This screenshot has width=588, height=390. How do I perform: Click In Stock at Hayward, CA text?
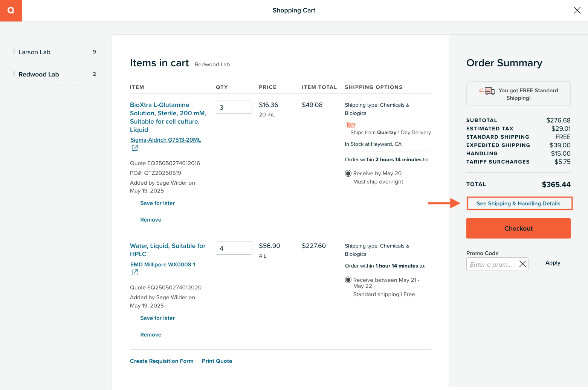[373, 144]
